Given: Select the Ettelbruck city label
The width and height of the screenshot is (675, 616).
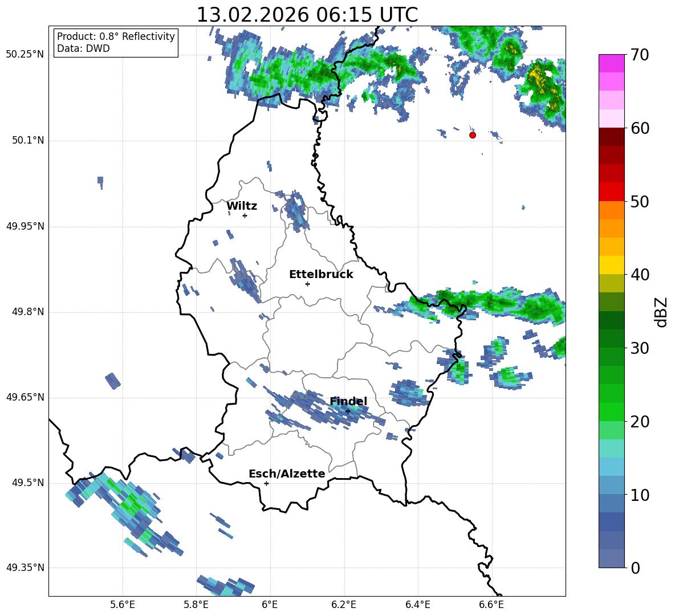Looking at the screenshot, I should tap(321, 275).
